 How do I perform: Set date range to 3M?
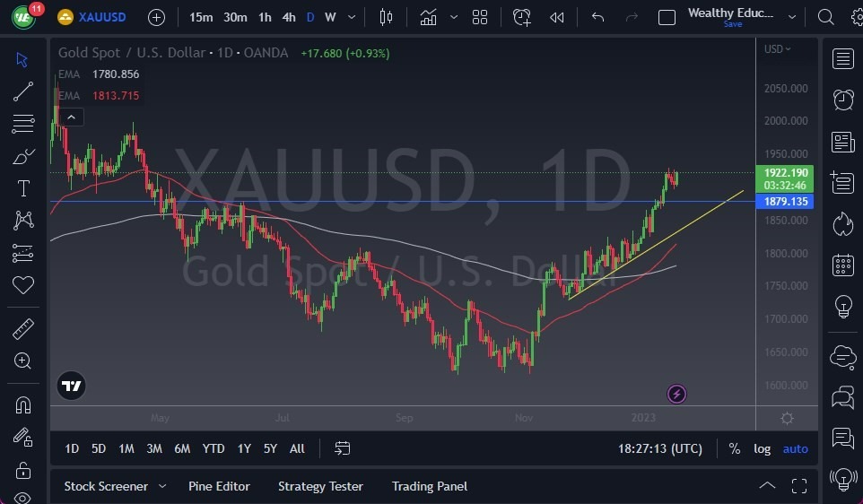[154, 448]
